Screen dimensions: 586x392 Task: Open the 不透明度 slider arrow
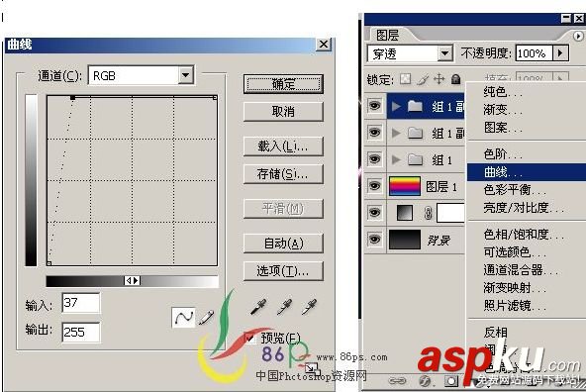click(x=560, y=53)
